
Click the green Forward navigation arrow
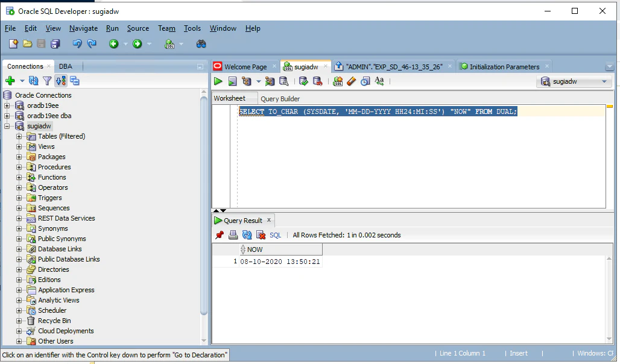[x=137, y=44]
